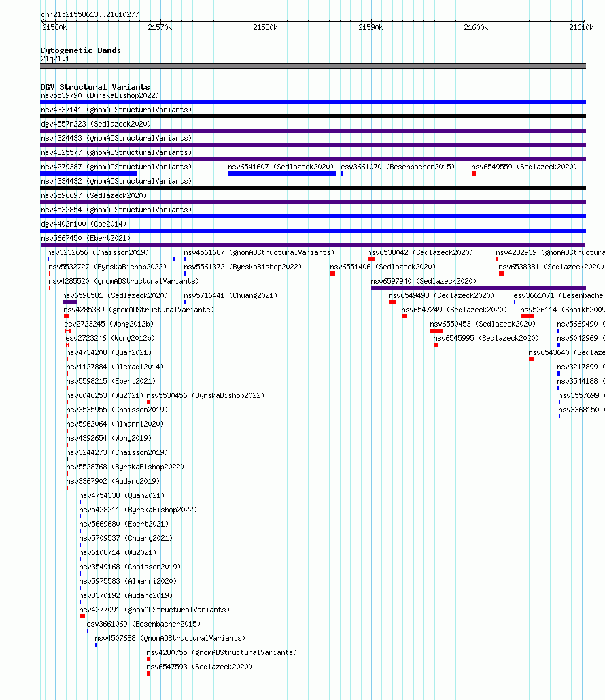Open nsv4280755 gnomAD variant label
This screenshot has width=605, height=700.
click(222, 652)
